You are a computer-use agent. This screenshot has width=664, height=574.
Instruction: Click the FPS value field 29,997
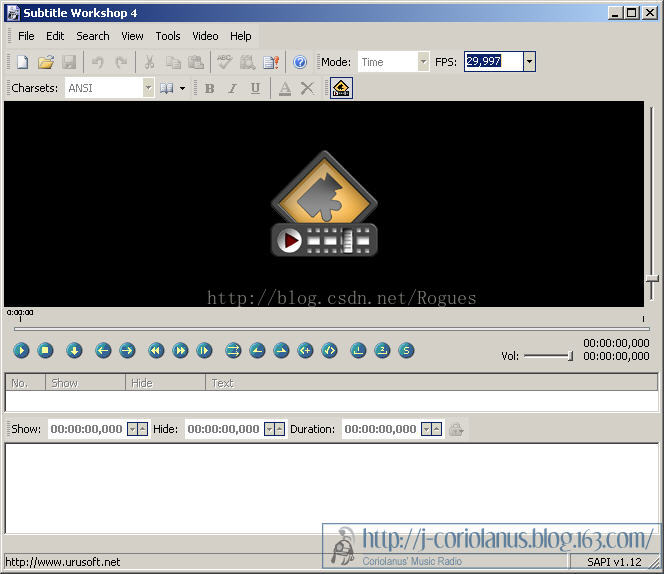pos(494,62)
